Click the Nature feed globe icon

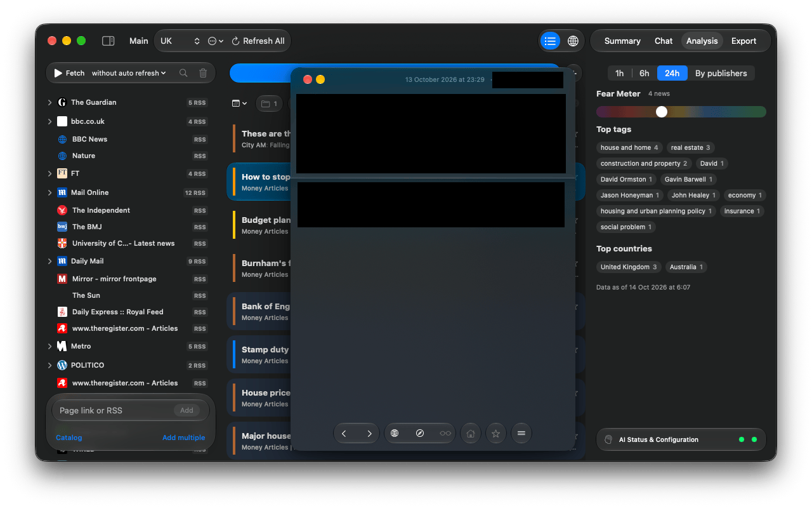coord(62,156)
